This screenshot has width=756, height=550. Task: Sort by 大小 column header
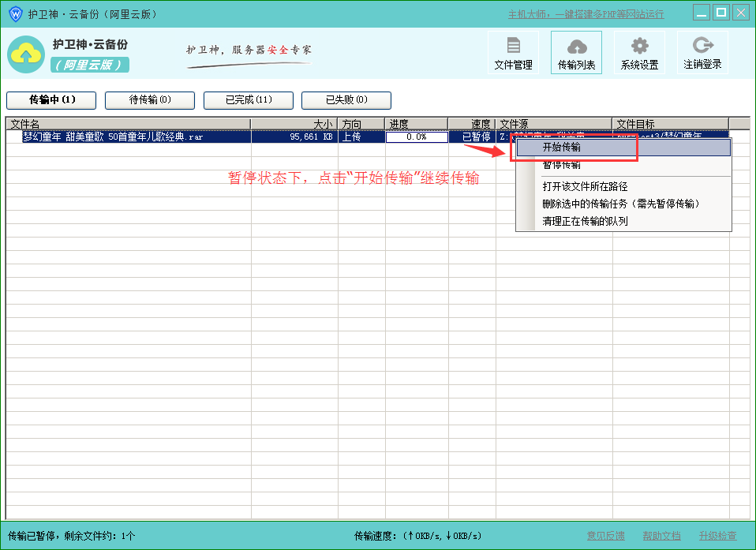[294, 124]
